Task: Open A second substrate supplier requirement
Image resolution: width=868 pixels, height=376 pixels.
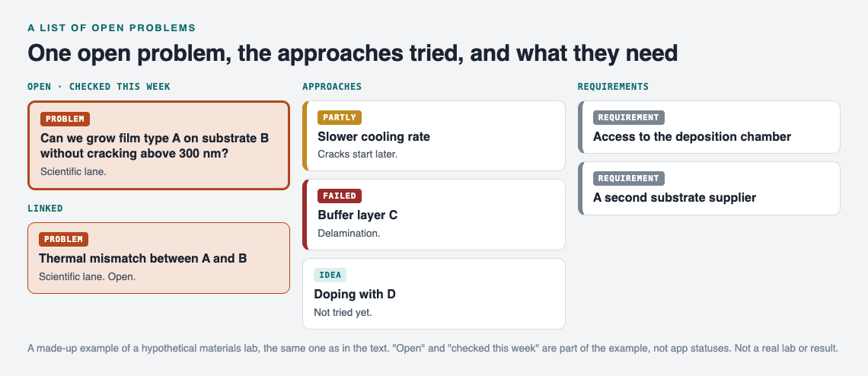Action: 709,188
